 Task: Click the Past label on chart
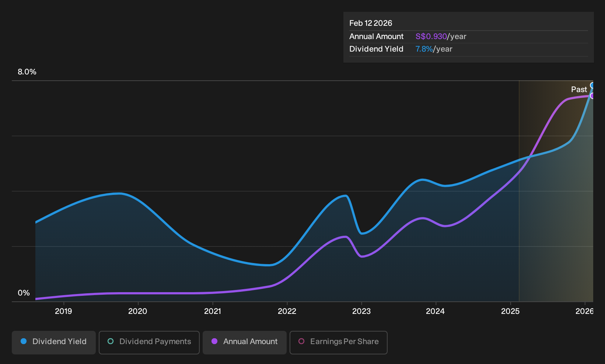tap(579, 90)
